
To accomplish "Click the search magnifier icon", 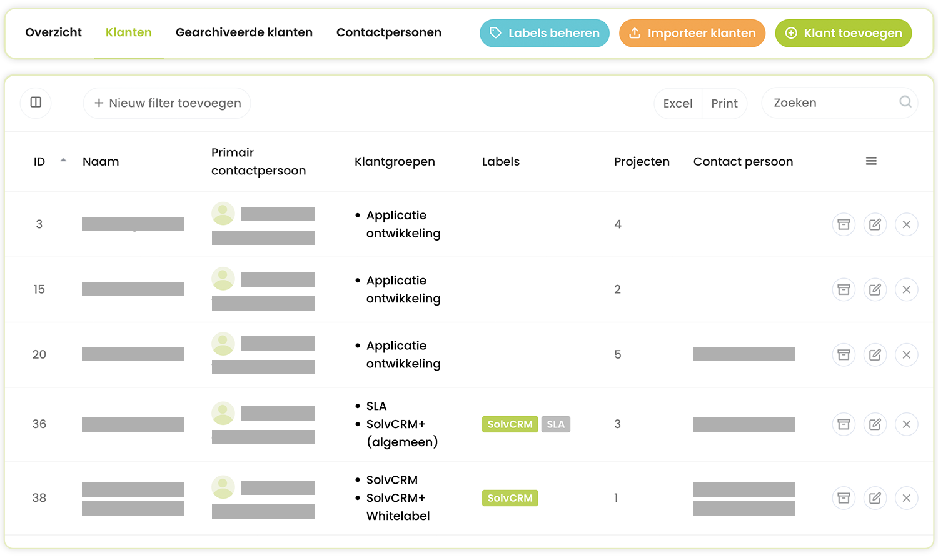I will [905, 102].
